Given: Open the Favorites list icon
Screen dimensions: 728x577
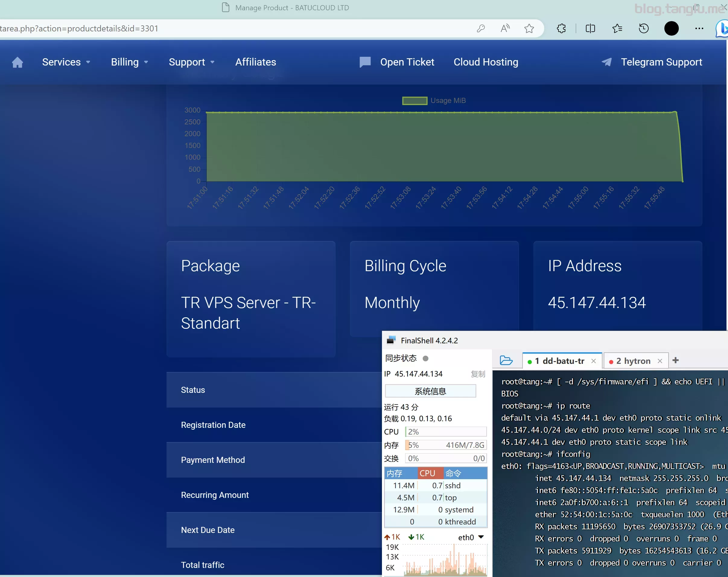Looking at the screenshot, I should coord(617,28).
